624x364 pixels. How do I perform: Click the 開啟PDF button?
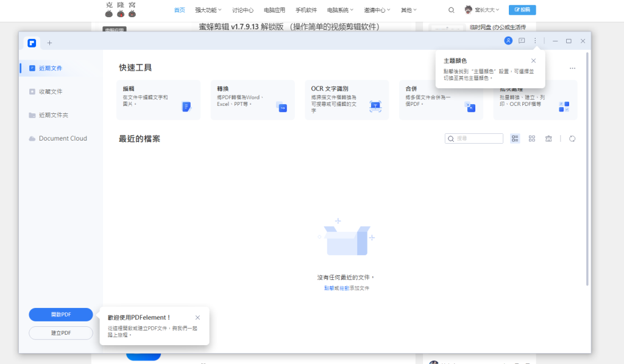[x=61, y=315]
